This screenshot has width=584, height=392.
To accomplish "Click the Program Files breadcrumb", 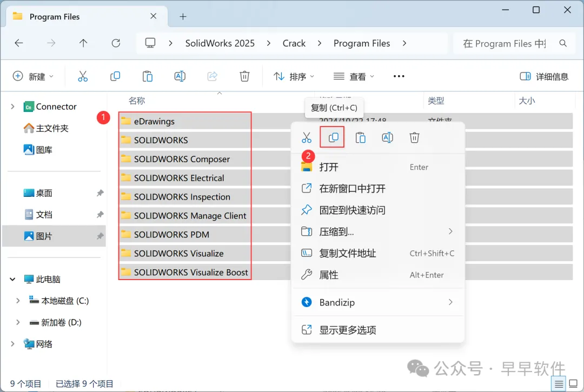I will 362,43.
